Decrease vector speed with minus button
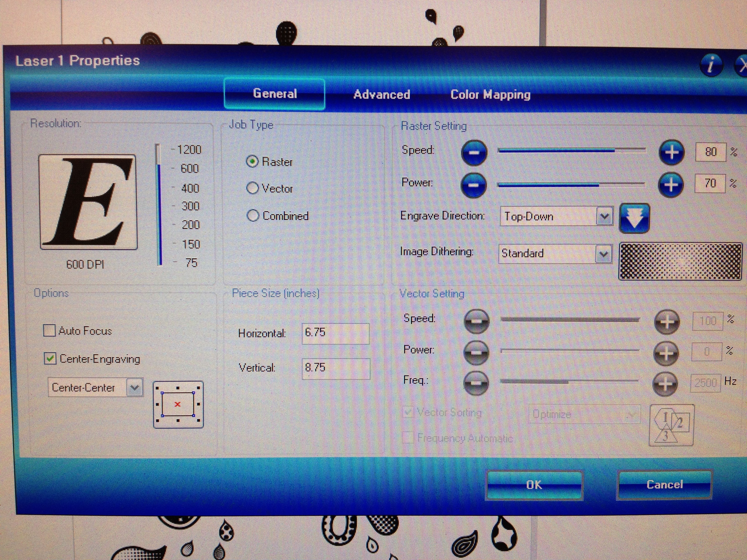This screenshot has width=747, height=560. (x=476, y=321)
